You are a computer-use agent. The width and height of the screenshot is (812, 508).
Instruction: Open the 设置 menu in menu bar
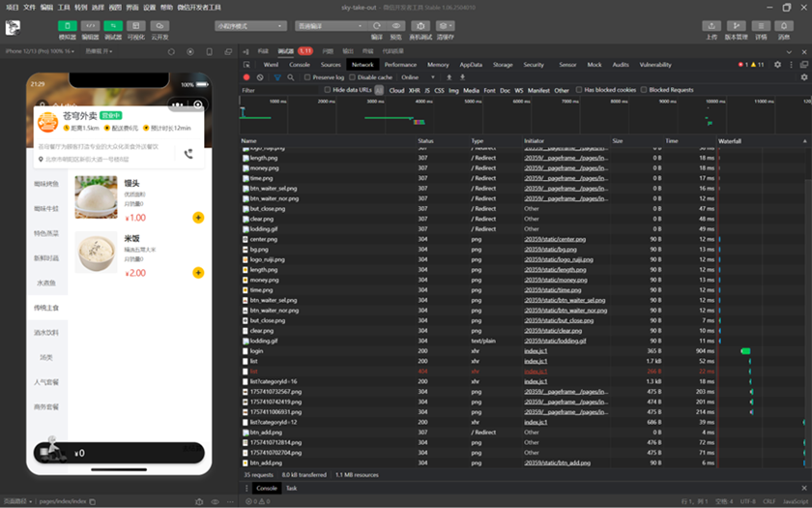149,8
